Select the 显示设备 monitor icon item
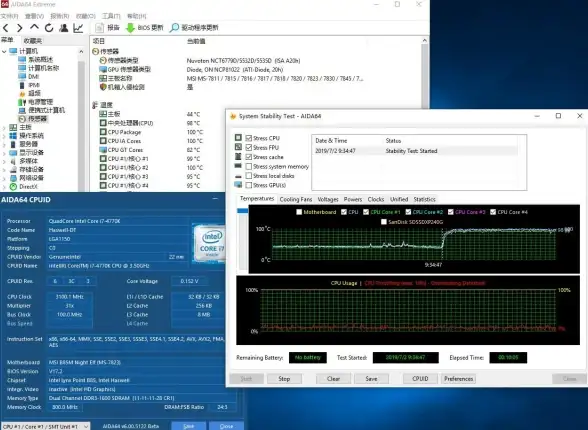588x430 pixels. tap(13, 152)
